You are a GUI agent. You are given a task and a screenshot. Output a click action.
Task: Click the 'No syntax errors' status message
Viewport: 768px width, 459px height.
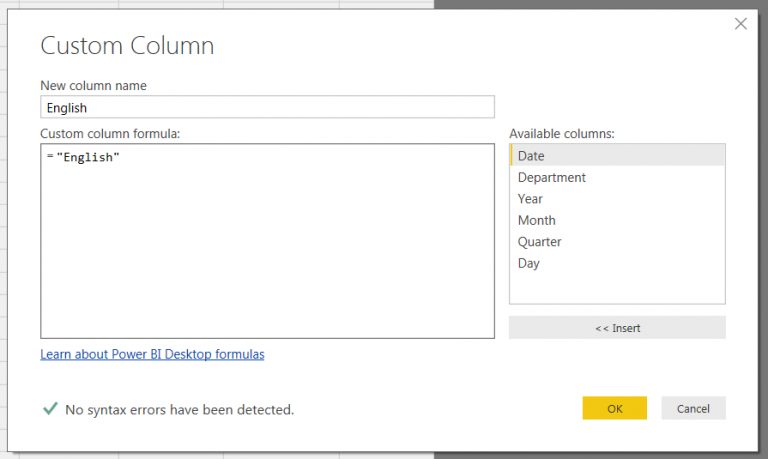tap(179, 409)
